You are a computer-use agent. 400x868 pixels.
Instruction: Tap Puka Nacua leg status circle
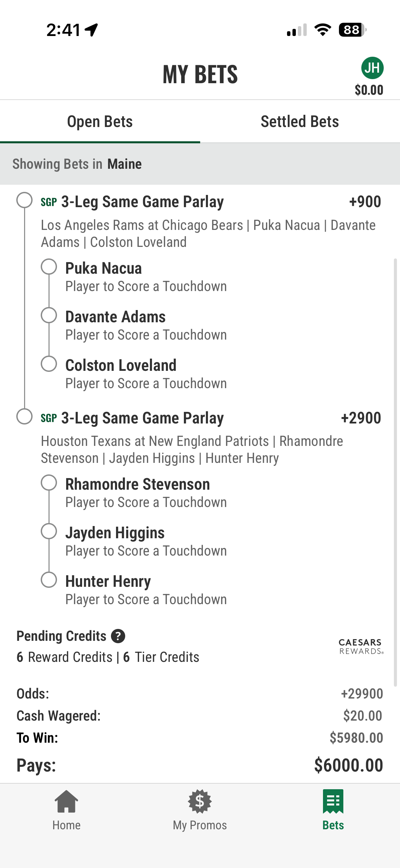tap(49, 267)
